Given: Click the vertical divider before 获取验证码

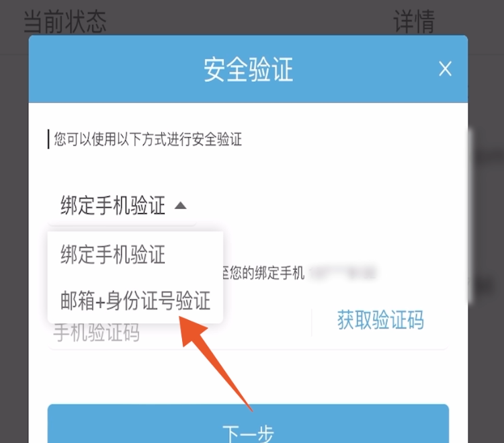Looking at the screenshot, I should pos(311,323).
